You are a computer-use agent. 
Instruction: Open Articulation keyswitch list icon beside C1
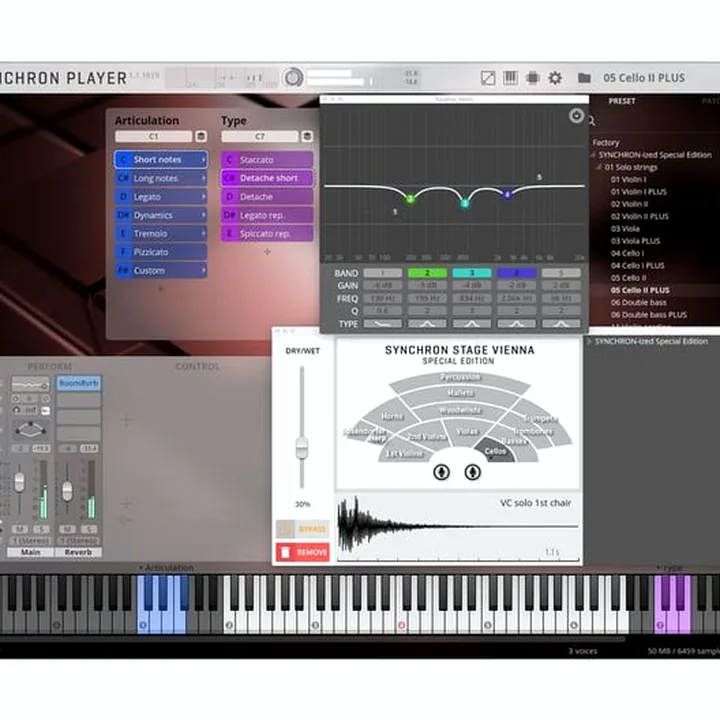[x=201, y=136]
